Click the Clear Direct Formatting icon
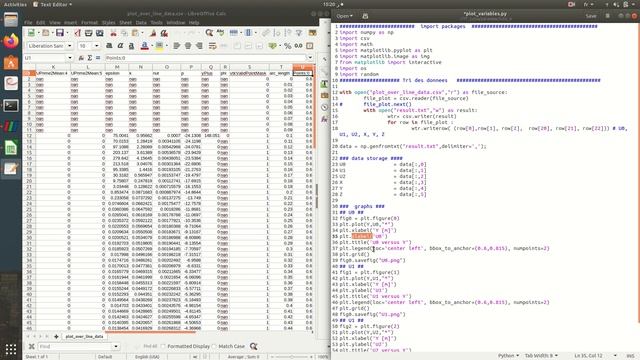The image size is (640, 360). pyautogui.click(x=164, y=33)
